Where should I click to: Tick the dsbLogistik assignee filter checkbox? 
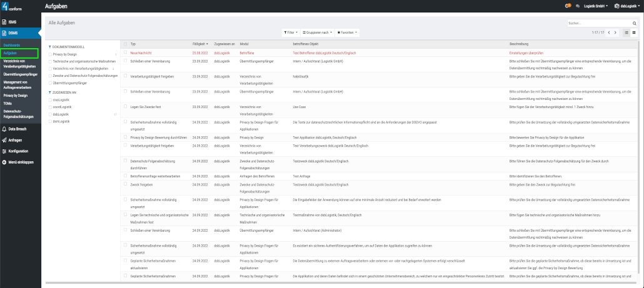click(51, 114)
